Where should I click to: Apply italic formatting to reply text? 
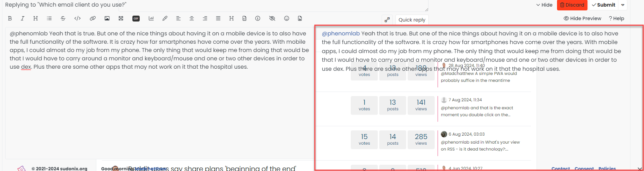click(23, 18)
